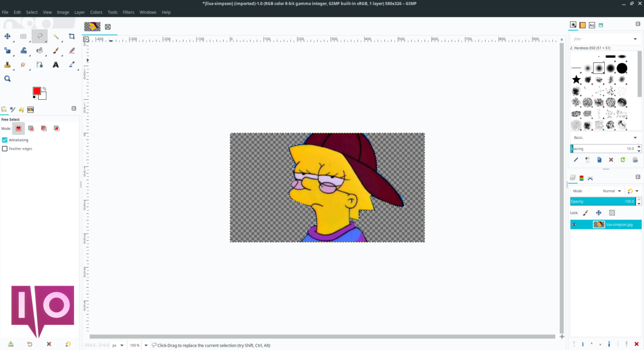Select the Bucket Fill tool
This screenshot has width=644, height=350.
coord(39,50)
